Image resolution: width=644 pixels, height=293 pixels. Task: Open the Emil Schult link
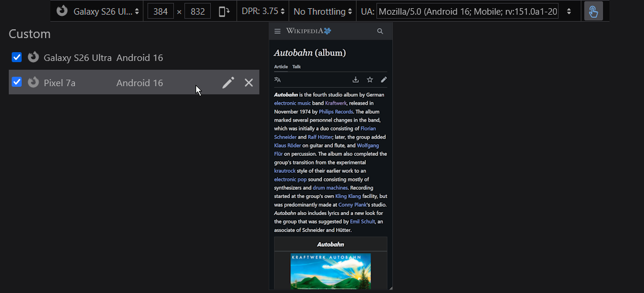pos(362,222)
